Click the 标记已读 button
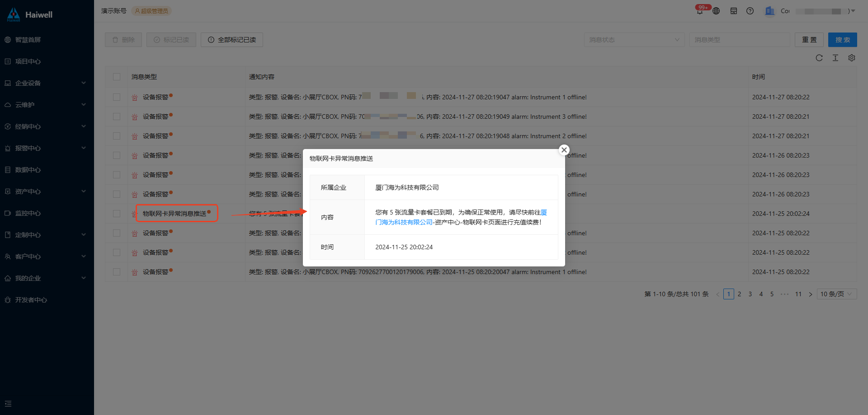868x415 pixels. click(171, 40)
